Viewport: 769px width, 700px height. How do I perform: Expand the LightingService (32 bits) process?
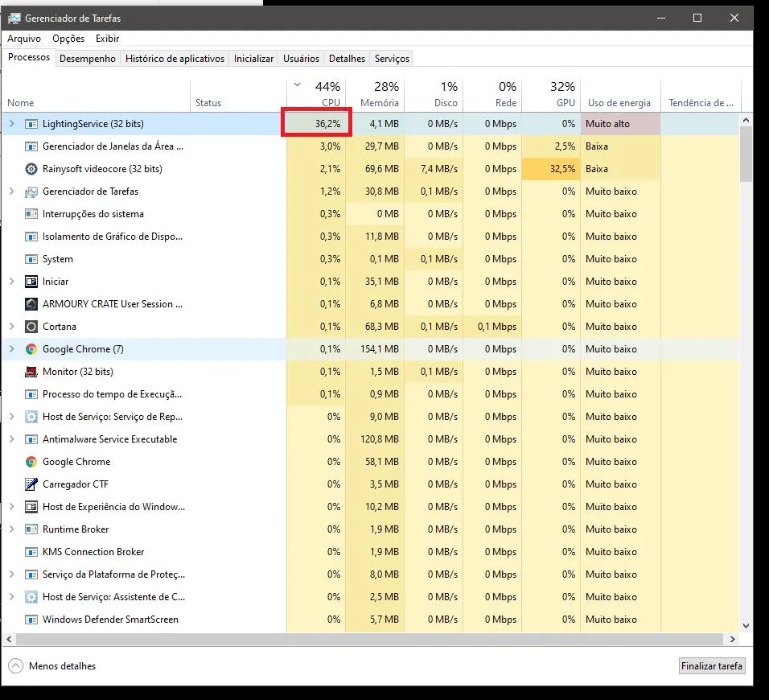(12, 124)
